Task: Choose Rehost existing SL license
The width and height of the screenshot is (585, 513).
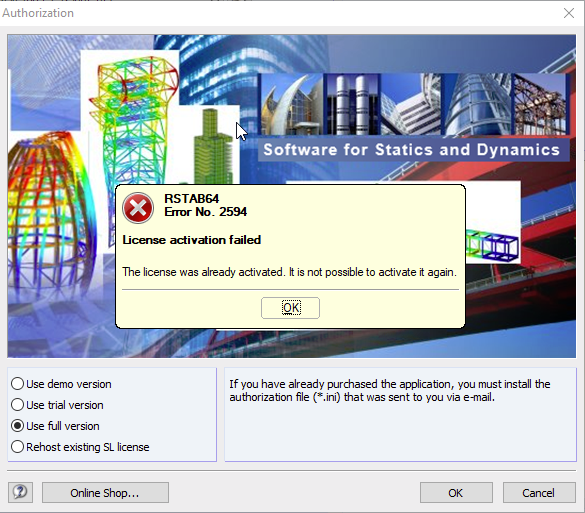Action: click(80, 447)
